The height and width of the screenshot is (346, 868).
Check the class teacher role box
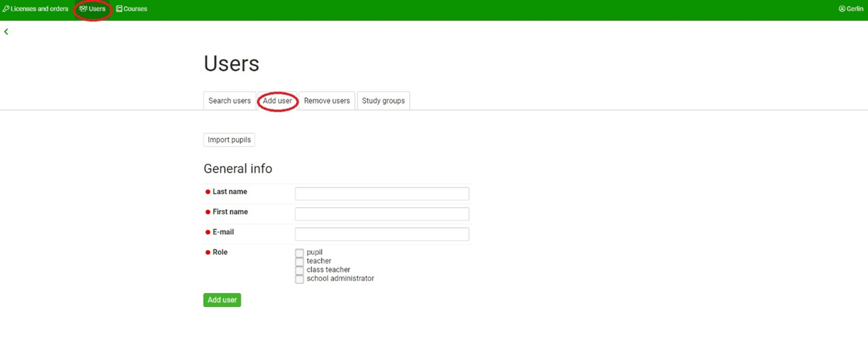tap(299, 270)
